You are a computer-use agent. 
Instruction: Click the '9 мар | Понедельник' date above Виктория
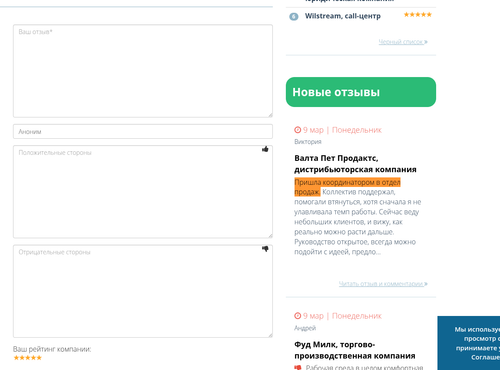342,130
